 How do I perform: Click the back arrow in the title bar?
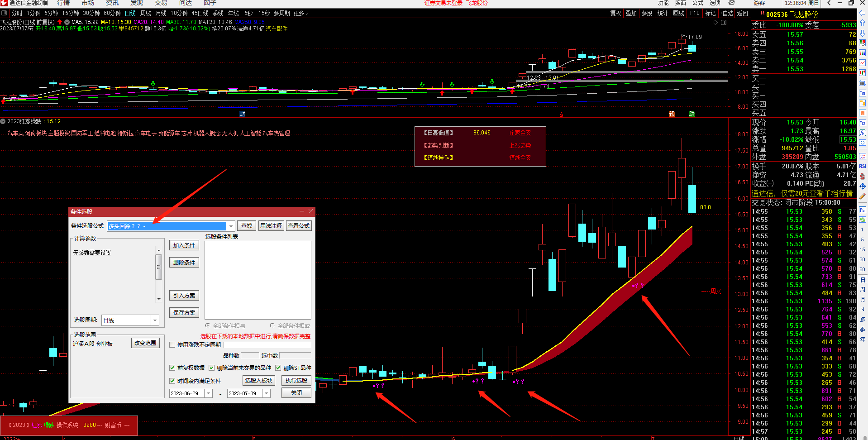829,3
